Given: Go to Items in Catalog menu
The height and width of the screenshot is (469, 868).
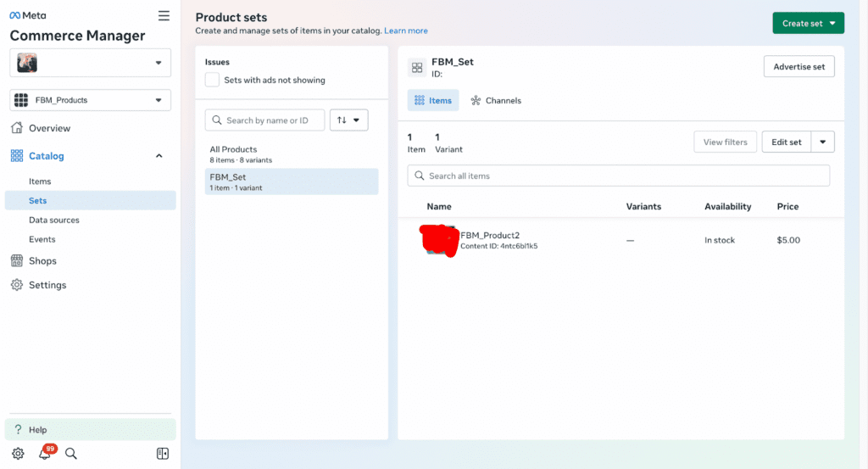Looking at the screenshot, I should [x=40, y=181].
